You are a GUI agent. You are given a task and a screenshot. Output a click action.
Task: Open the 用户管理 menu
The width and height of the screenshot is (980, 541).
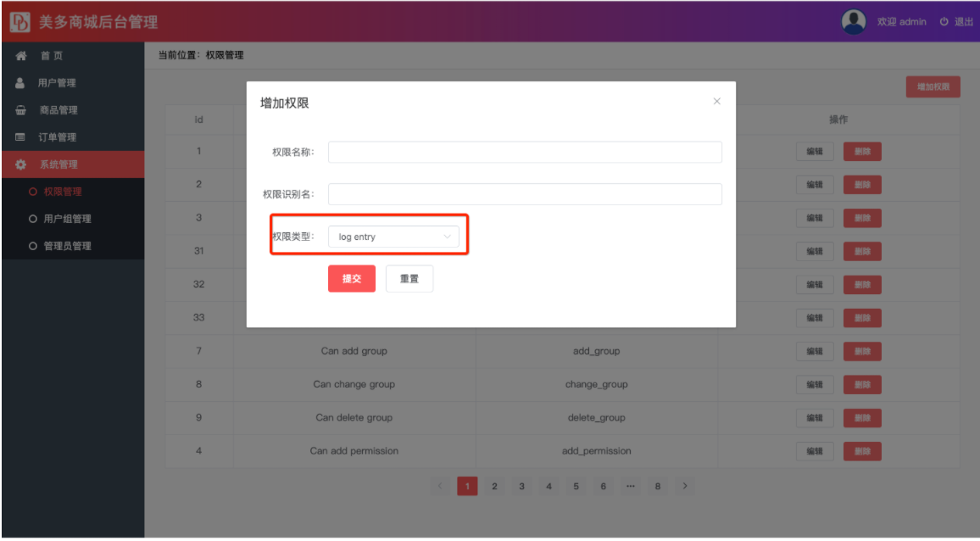pyautogui.click(x=73, y=82)
